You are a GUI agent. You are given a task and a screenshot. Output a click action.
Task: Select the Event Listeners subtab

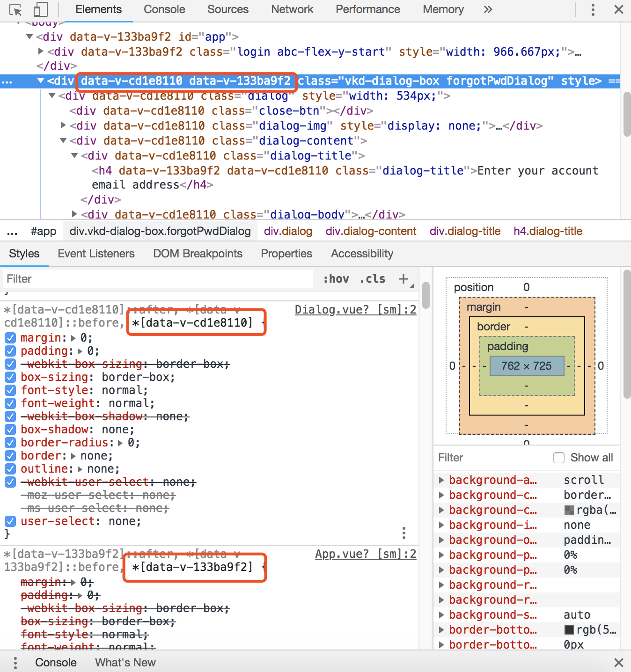(96, 254)
